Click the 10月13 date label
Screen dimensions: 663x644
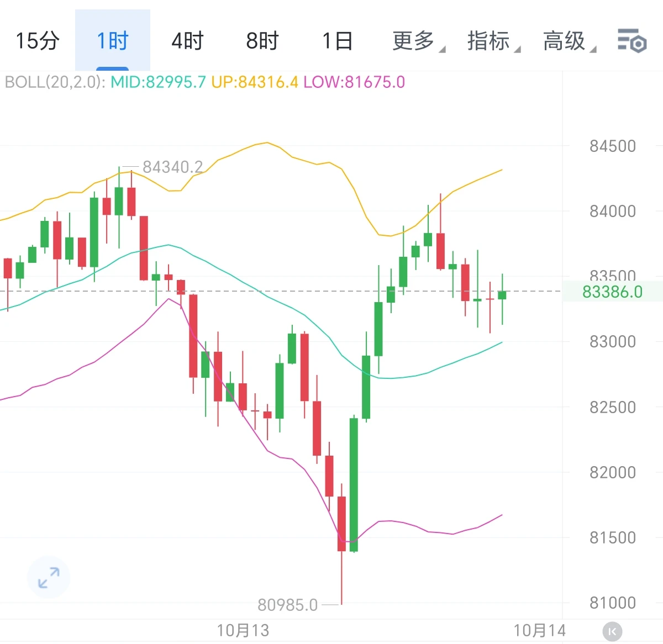(x=243, y=630)
